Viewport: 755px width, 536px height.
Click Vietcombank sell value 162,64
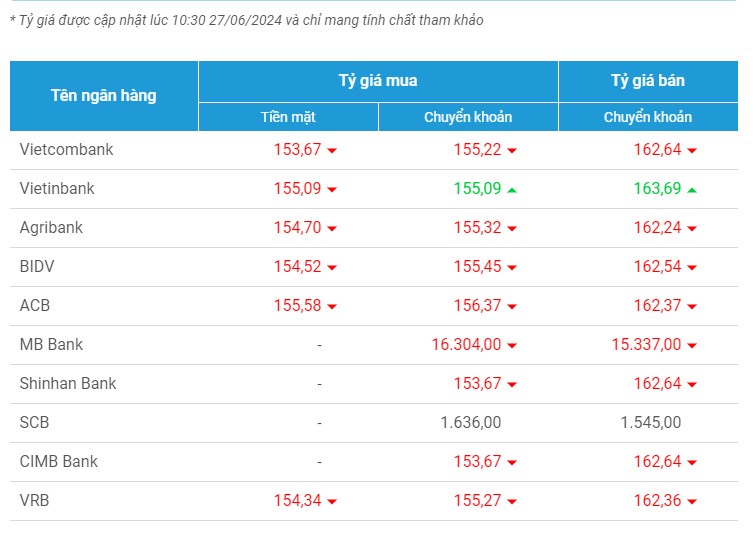pos(658,150)
